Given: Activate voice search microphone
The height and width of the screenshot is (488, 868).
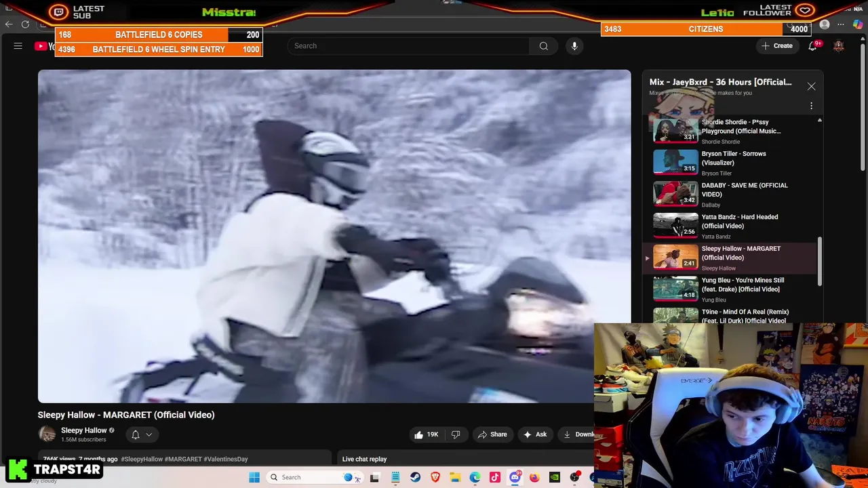Looking at the screenshot, I should [574, 46].
